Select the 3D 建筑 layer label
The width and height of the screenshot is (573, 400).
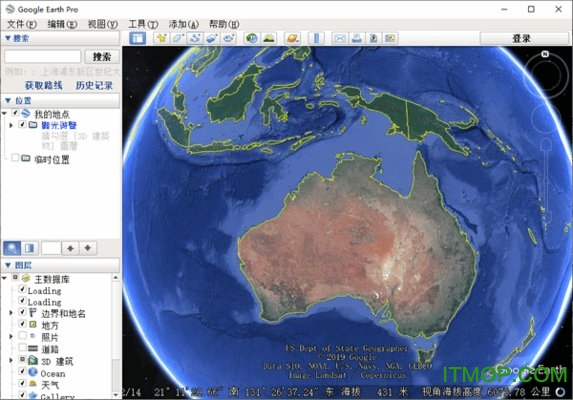tap(57, 361)
